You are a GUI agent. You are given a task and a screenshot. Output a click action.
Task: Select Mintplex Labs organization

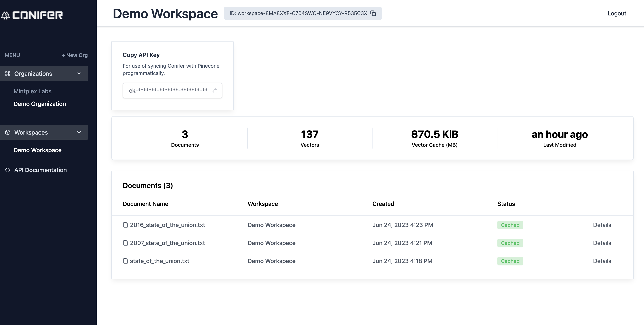coord(33,91)
